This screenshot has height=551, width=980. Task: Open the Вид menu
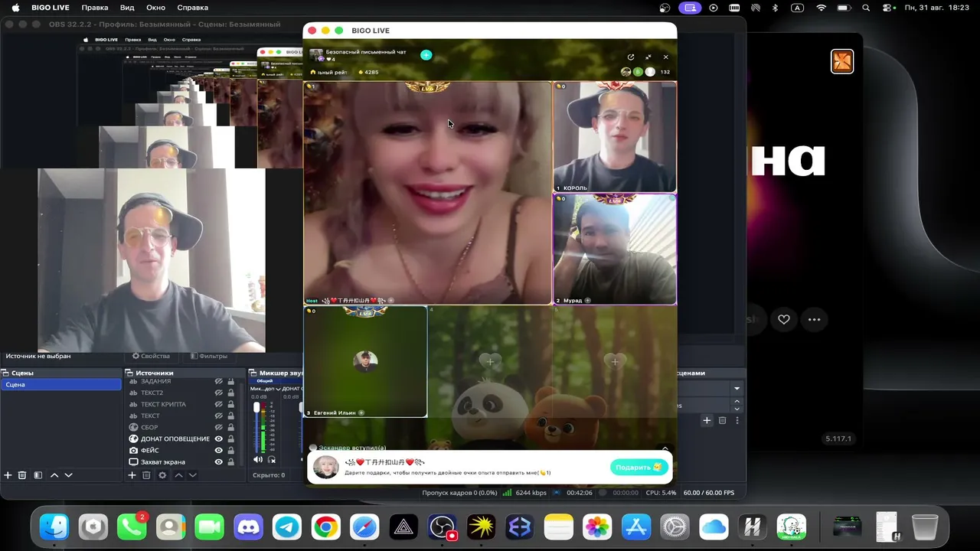click(127, 8)
